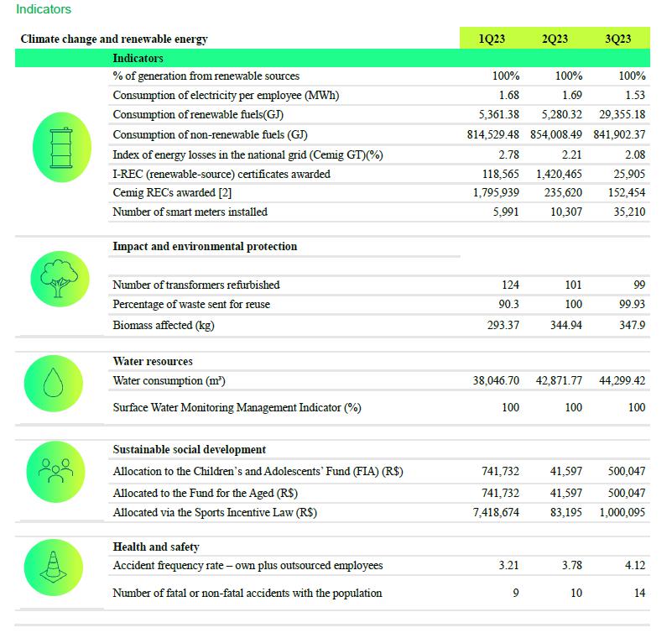
Task: Click the value 3.21 accident rate 1Q23
Action: pos(508,566)
